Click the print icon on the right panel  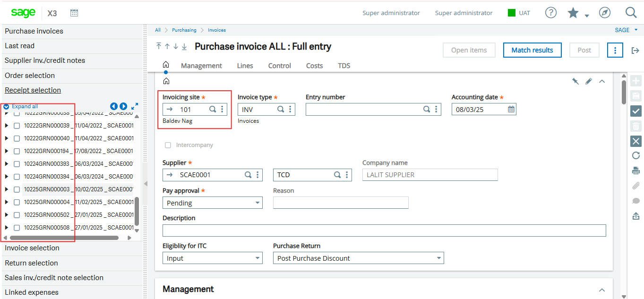pyautogui.click(x=635, y=171)
